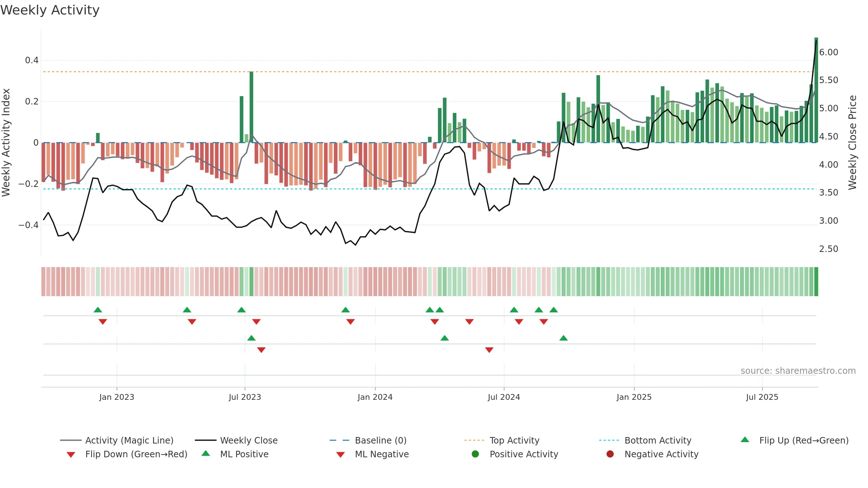Click the 2.50 price axis label
Viewport: 868px width, 488px height.
point(829,249)
